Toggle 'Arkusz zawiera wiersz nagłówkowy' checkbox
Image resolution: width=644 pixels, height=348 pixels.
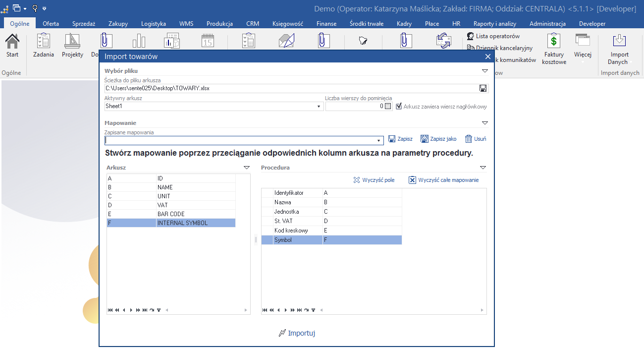[x=399, y=106]
